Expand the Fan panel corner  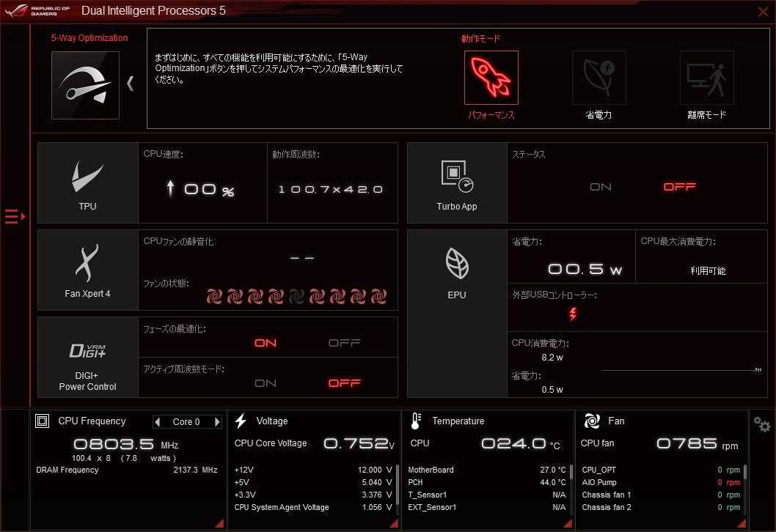[x=742, y=524]
